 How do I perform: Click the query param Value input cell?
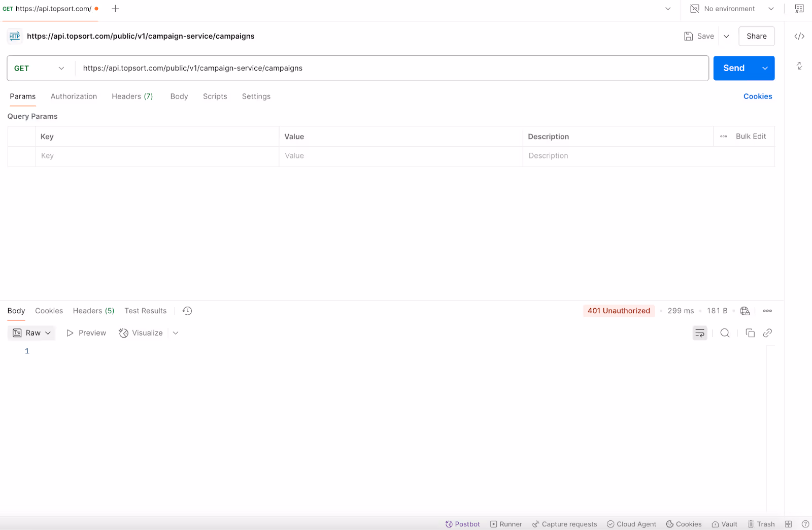click(401, 156)
